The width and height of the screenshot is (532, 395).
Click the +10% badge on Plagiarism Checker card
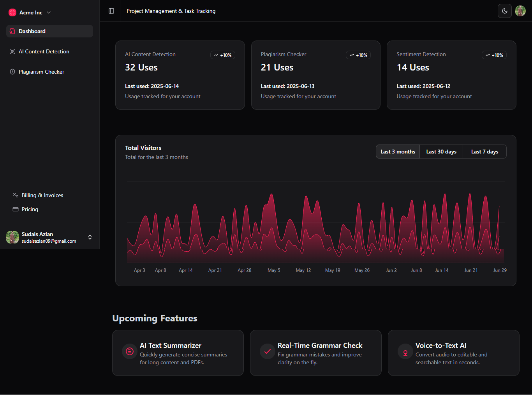[x=358, y=55]
